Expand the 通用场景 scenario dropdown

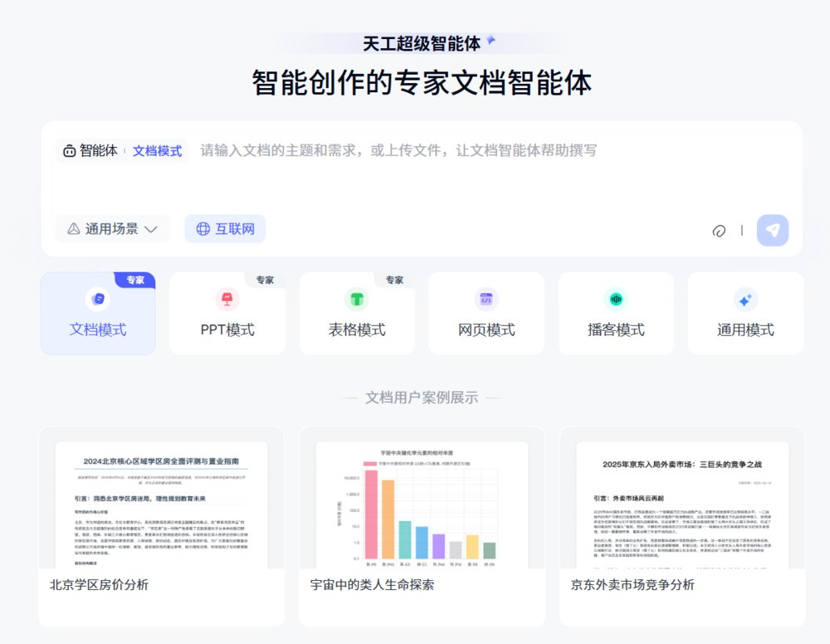[112, 229]
